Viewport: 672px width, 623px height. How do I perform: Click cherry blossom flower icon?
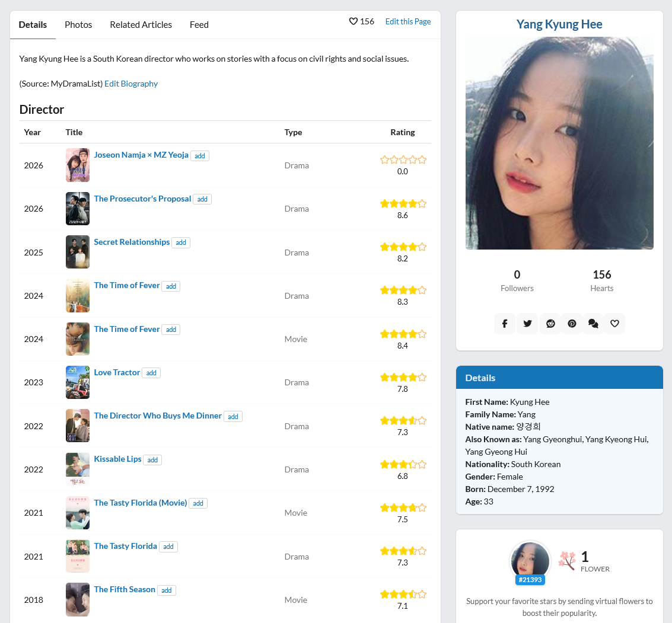[568, 561]
